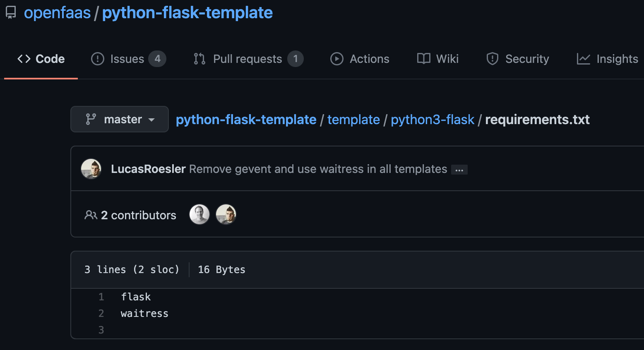Open the master branch dropdown

coord(119,120)
